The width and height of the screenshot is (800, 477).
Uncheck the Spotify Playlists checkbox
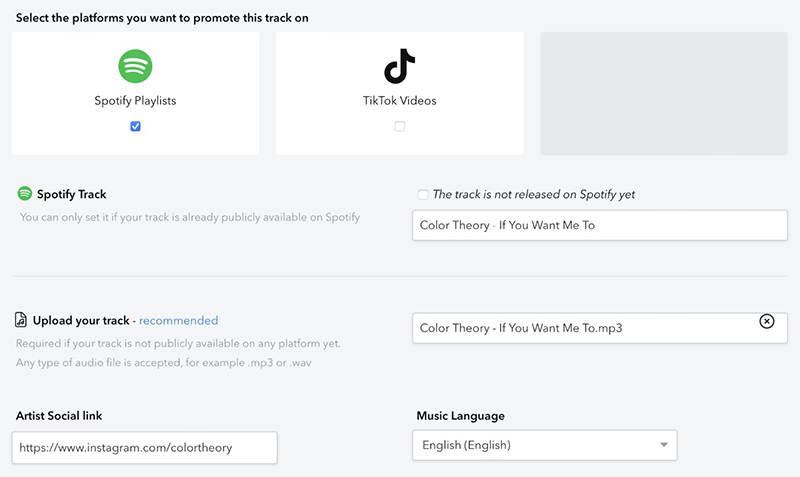(x=135, y=126)
